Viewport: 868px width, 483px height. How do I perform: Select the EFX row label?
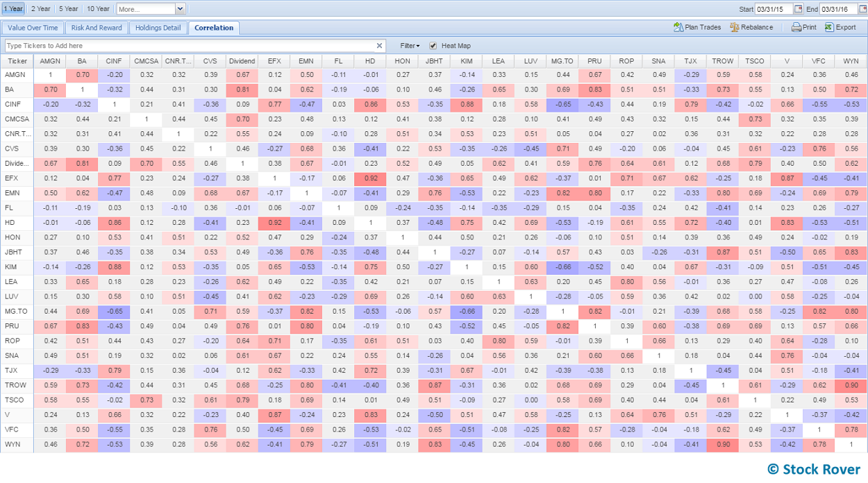click(17, 178)
